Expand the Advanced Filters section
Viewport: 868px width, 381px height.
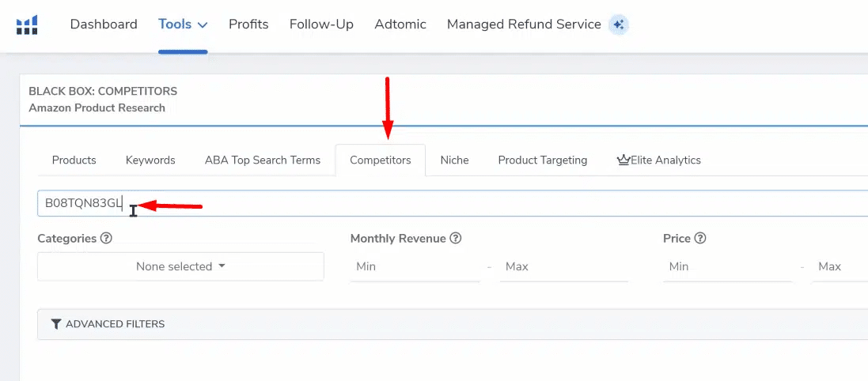tap(115, 324)
